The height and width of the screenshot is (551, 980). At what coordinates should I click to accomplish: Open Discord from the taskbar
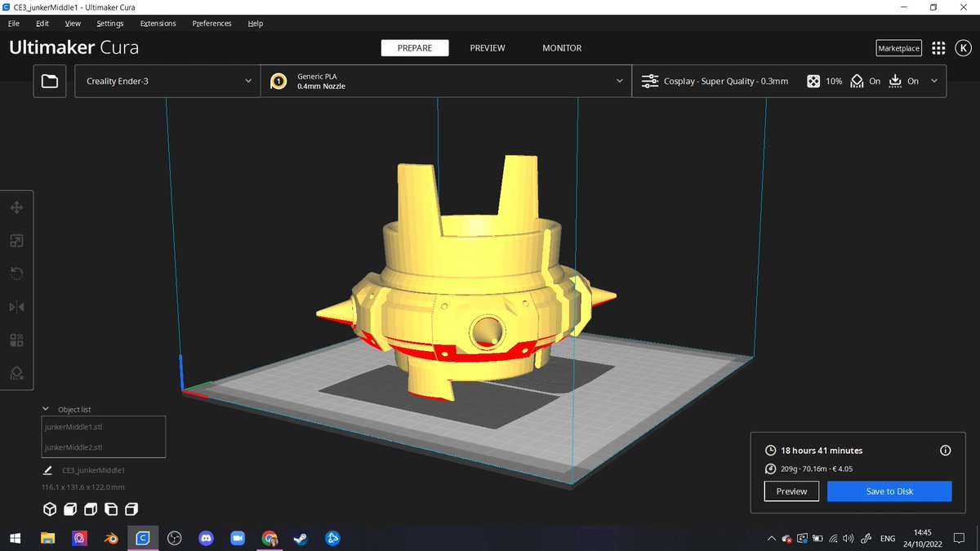coord(206,539)
